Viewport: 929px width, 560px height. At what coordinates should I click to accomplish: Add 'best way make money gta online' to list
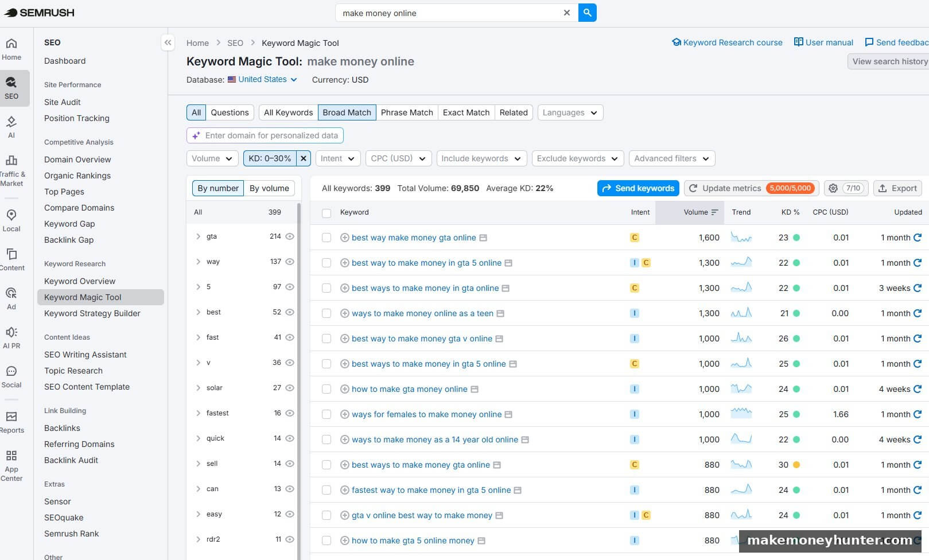345,238
